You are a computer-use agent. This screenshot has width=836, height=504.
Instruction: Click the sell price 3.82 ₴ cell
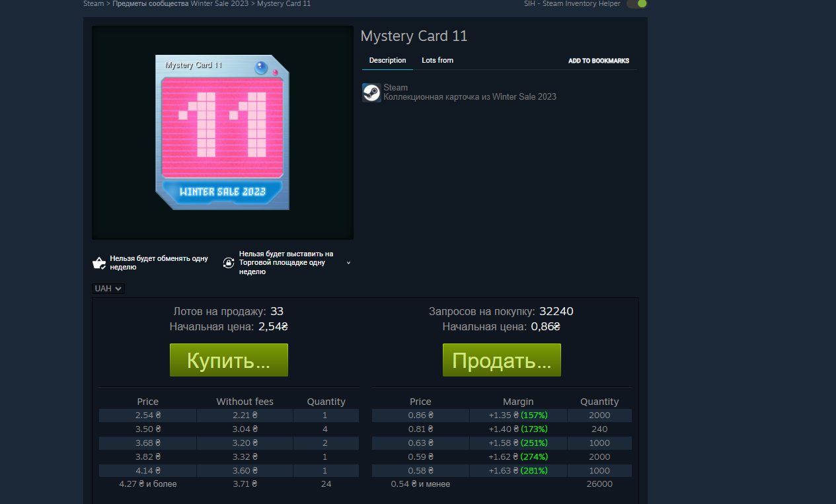point(148,457)
